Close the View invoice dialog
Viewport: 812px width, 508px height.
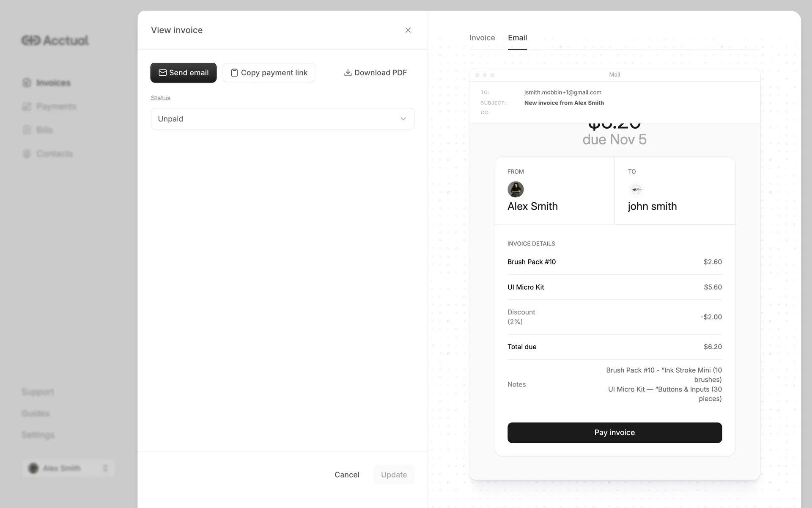(408, 30)
